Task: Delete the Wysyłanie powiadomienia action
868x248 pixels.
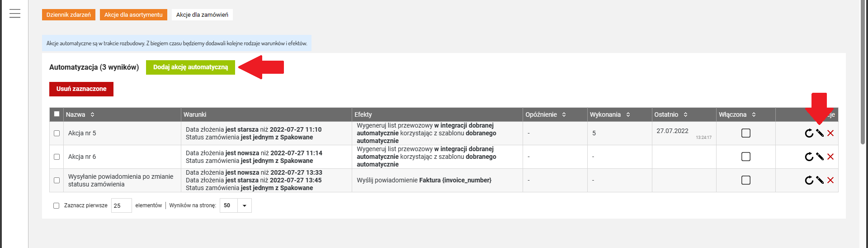Action: pyautogui.click(x=830, y=180)
